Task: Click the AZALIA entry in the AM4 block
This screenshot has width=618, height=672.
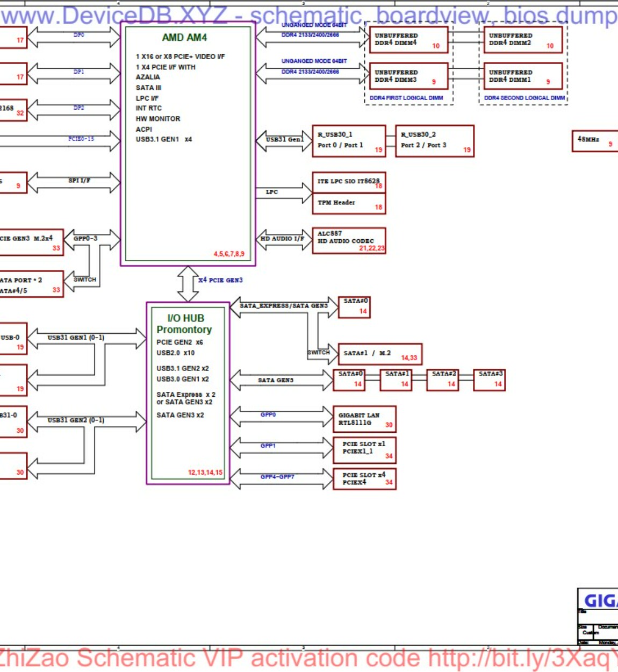Action: tap(148, 77)
